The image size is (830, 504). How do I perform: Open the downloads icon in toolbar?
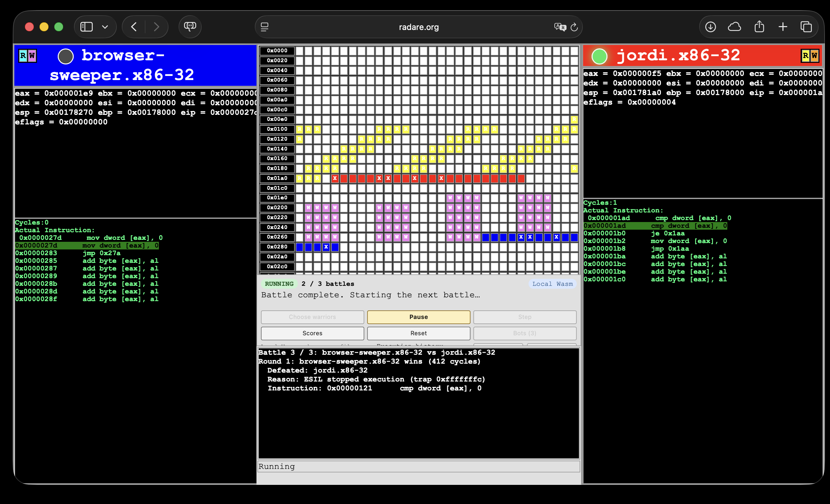(710, 27)
